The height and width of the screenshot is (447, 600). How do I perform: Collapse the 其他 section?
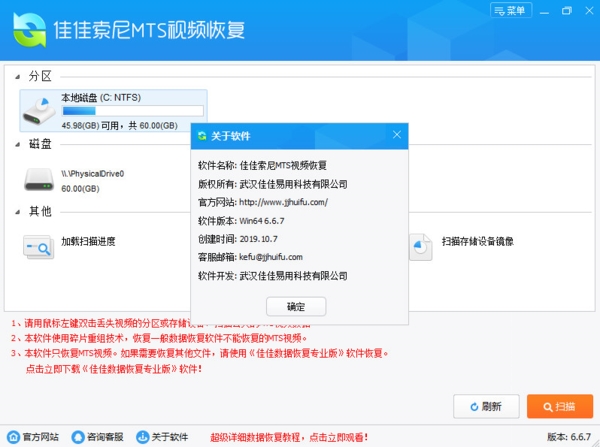(18, 212)
